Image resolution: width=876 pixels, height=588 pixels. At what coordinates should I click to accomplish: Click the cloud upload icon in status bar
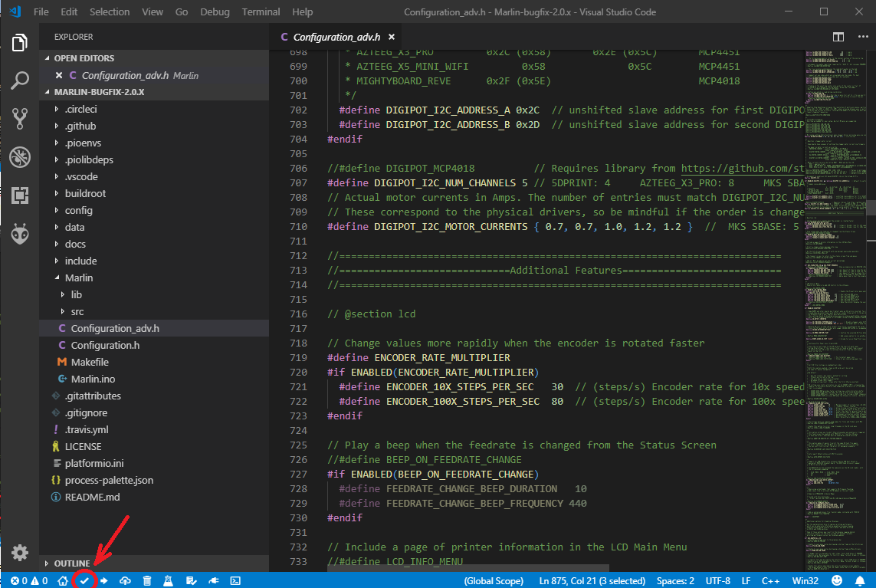[125, 581]
